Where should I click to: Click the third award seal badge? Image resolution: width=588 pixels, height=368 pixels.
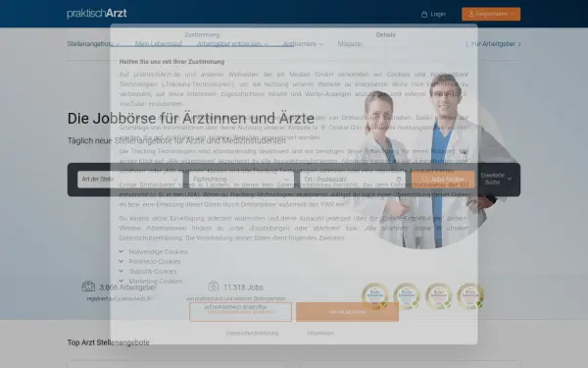(x=438, y=296)
